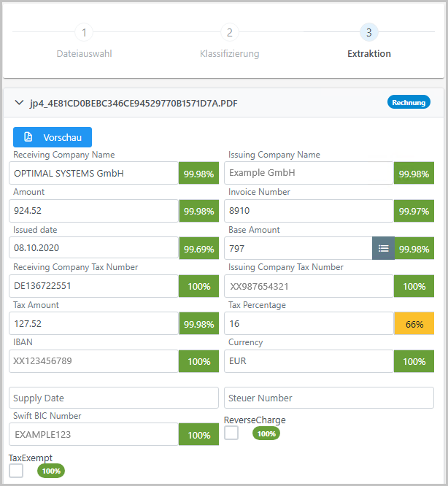This screenshot has width=448, height=486.
Task: Click the yellow 66% confidence badge
Action: tap(414, 323)
